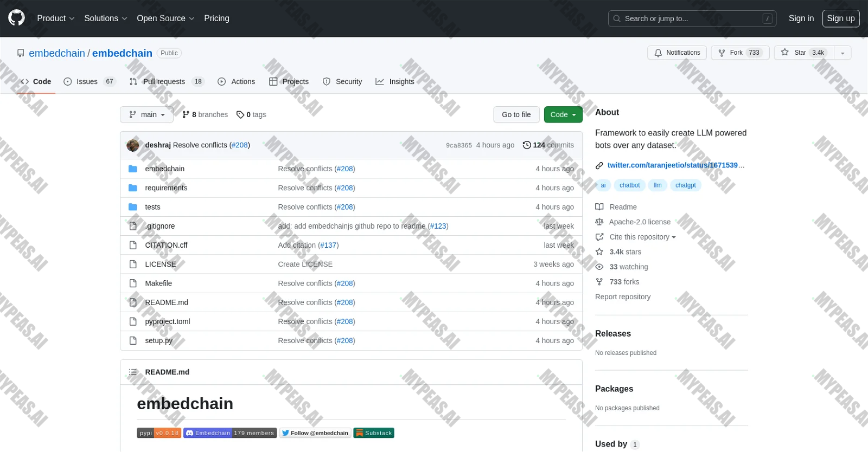
Task: Click the Sign in link
Action: 801,18
